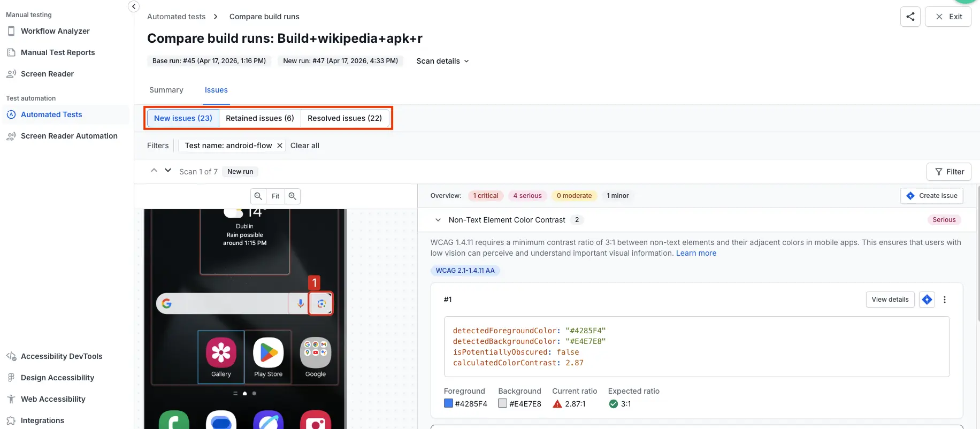Go to previous scan with up chevron
Image resolution: width=980 pixels, height=429 pixels.
154,171
